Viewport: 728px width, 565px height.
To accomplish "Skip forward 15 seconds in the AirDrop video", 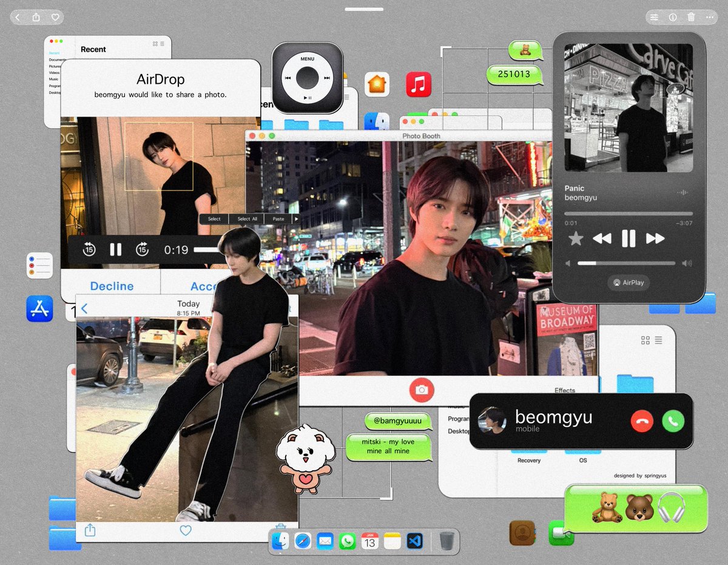I will (x=142, y=249).
